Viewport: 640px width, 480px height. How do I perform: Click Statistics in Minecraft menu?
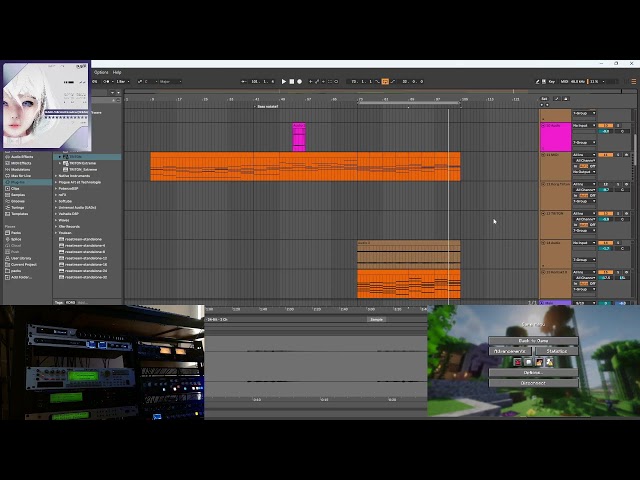pos(556,351)
